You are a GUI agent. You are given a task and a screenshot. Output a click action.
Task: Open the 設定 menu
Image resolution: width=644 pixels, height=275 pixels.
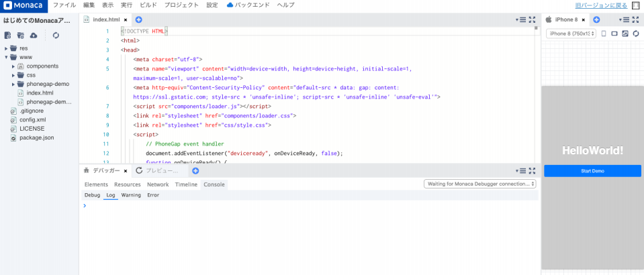click(212, 5)
